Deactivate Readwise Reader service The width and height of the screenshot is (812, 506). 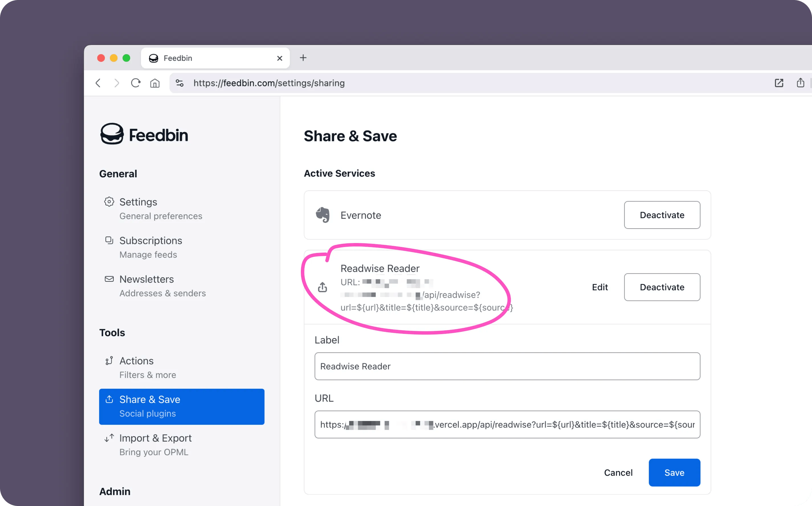(662, 287)
